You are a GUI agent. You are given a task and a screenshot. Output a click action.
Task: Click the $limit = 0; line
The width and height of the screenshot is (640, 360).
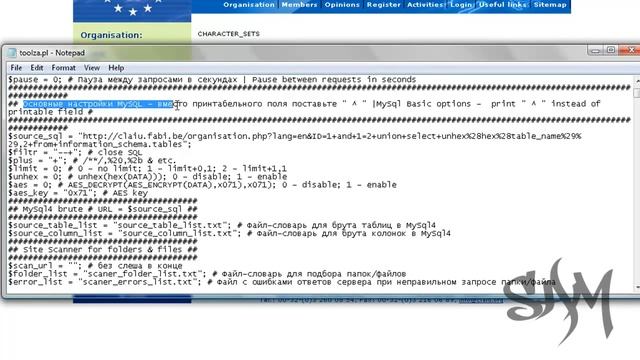click(x=147, y=169)
